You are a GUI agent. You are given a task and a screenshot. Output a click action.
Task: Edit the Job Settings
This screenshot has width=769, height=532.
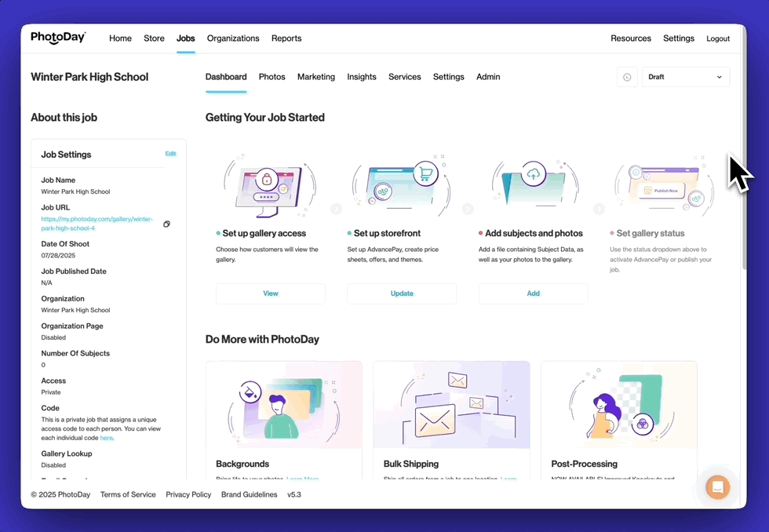[170, 154]
